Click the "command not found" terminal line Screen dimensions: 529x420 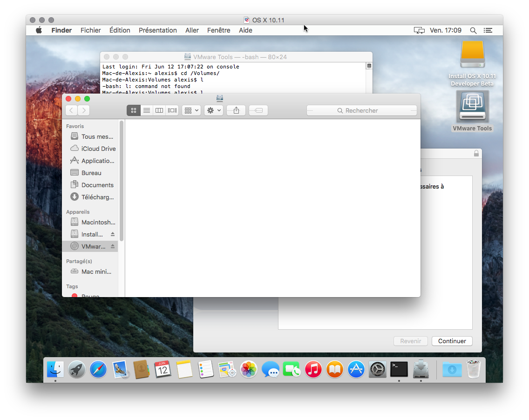(x=146, y=86)
